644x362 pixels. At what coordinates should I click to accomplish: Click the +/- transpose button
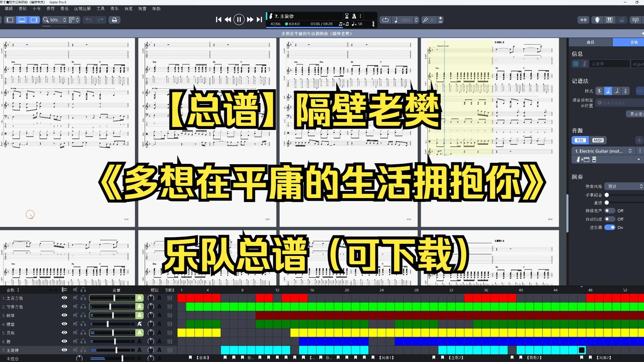[x=440, y=20]
